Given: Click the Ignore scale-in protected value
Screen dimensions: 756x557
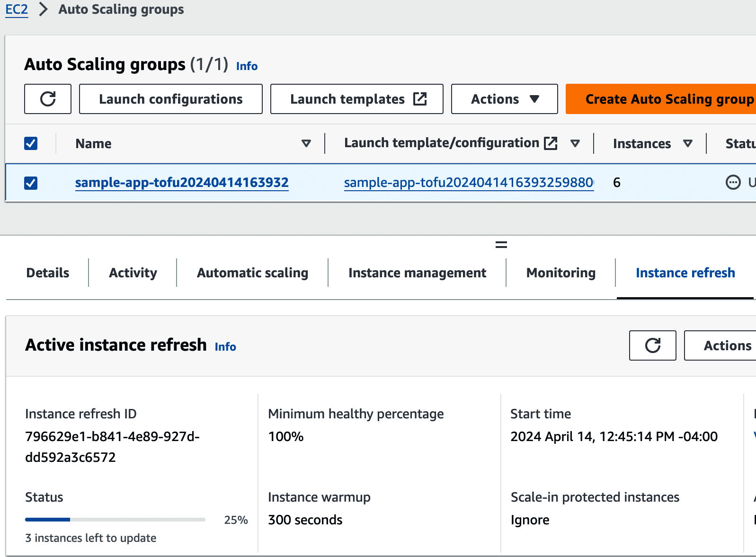Looking at the screenshot, I should pos(530,520).
